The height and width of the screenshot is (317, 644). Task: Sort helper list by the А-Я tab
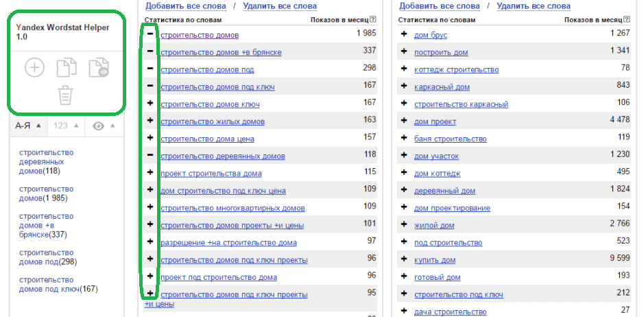tap(28, 126)
